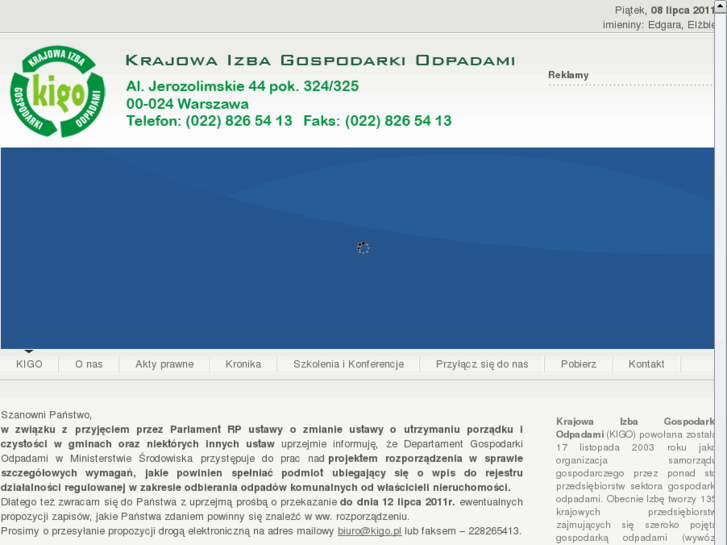This screenshot has width=727, height=545.
Task: Click the date Piątek 08 lipca text
Action: coord(664,10)
